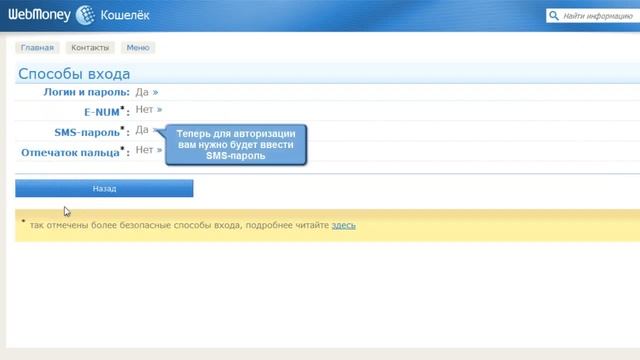Click the WebMoney globe logo icon
Screen dimensions: 640x360
[x=85, y=15]
